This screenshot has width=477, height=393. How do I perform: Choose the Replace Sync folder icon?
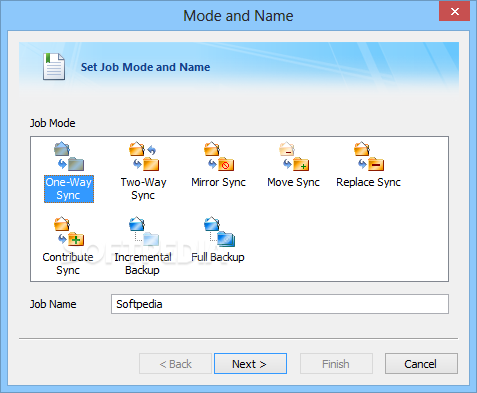369,156
